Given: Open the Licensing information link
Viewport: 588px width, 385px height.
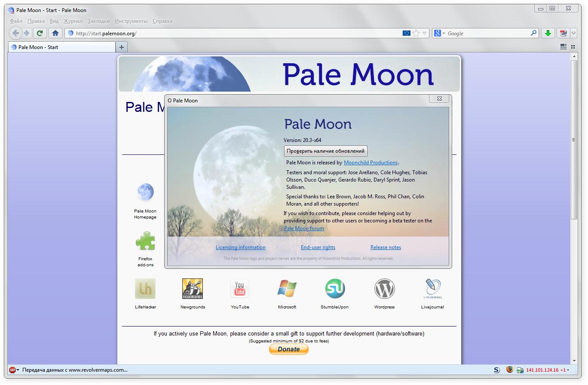Looking at the screenshot, I should click(241, 247).
